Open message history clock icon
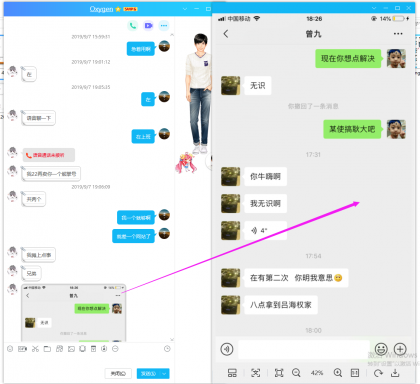Image resolution: width=420 pixels, height=384 pixels. click(167, 349)
